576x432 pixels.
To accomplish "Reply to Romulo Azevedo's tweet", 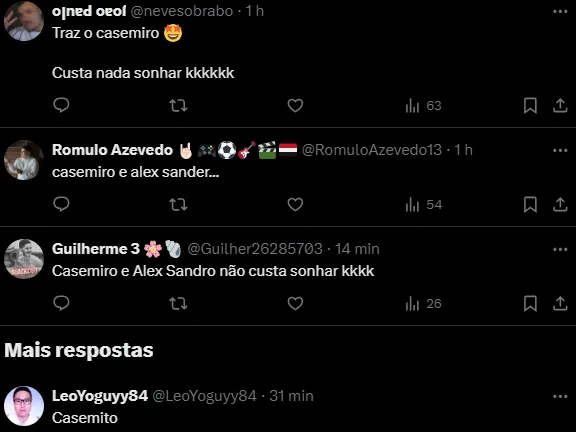I will pos(61,204).
